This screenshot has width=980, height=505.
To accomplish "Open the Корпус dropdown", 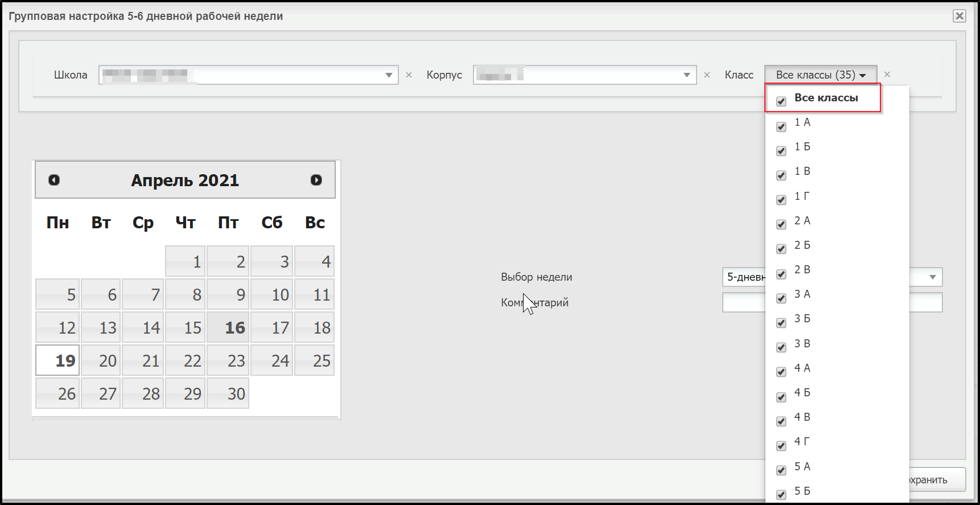I will pos(687,75).
